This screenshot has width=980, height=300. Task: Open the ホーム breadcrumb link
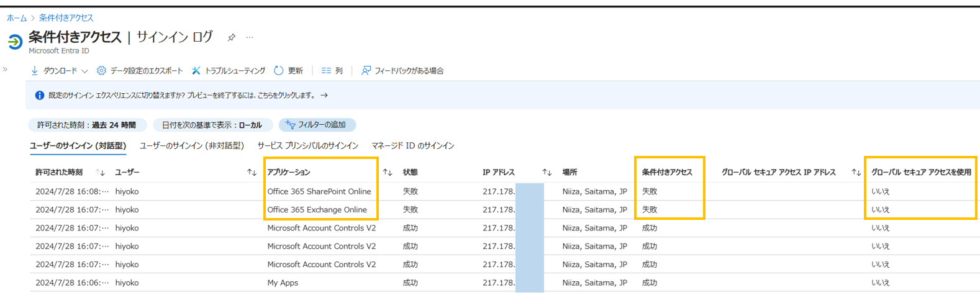(17, 18)
